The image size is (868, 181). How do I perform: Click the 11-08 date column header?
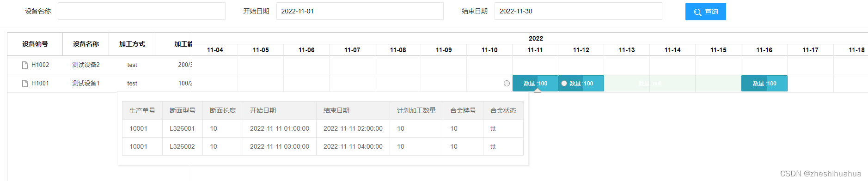coord(398,50)
